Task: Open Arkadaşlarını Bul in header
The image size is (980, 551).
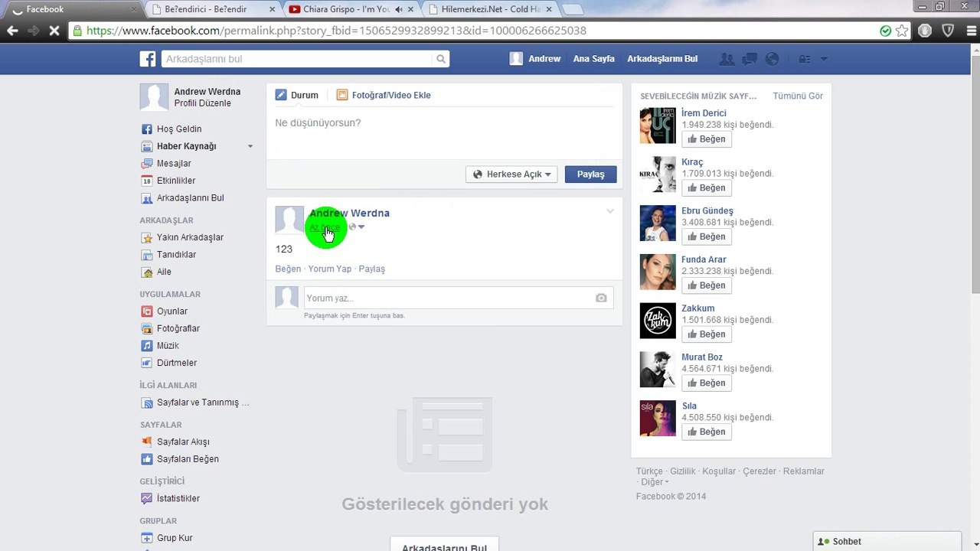Action: click(x=662, y=59)
